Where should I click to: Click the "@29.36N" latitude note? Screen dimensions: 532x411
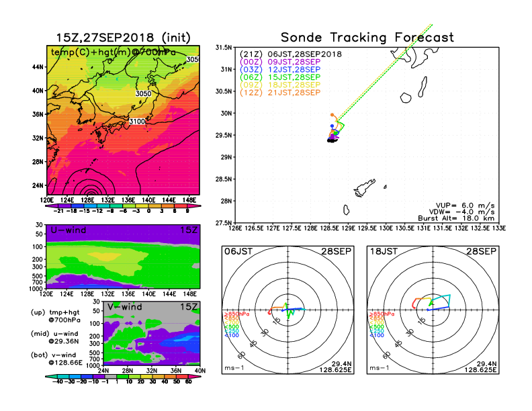63,341
